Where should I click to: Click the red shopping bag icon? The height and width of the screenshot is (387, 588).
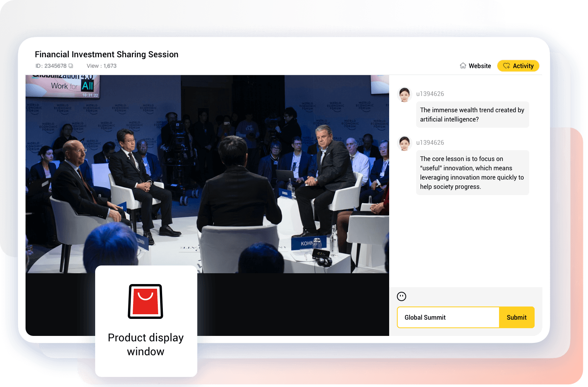tap(145, 301)
